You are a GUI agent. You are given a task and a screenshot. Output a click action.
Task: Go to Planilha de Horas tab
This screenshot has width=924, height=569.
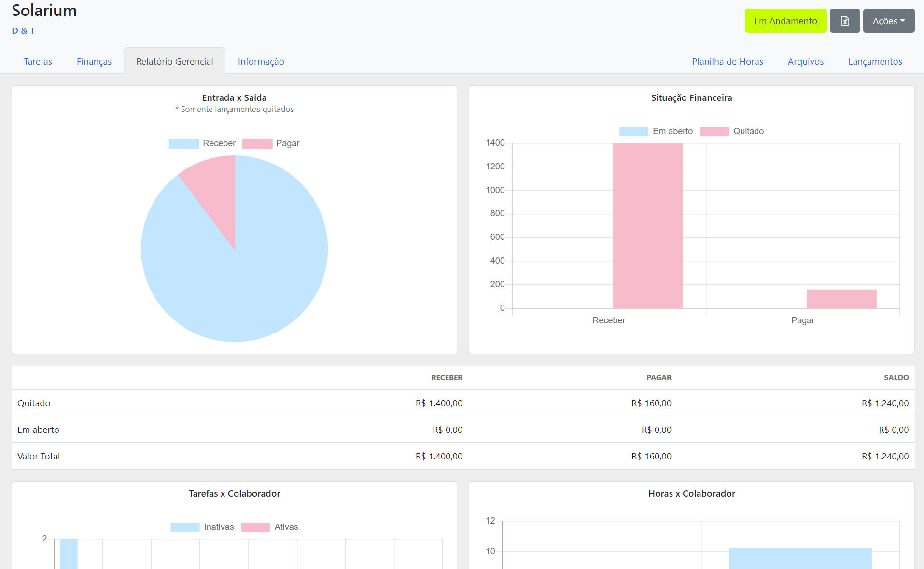pyautogui.click(x=728, y=61)
